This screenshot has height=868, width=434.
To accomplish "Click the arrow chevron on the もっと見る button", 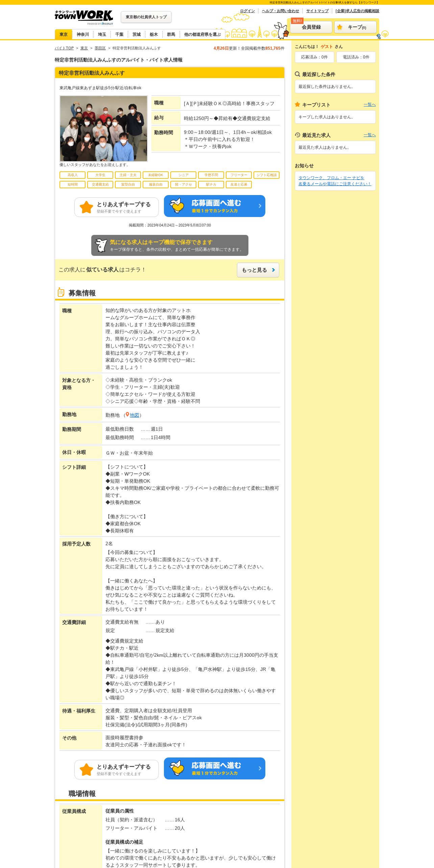I will click(x=273, y=270).
